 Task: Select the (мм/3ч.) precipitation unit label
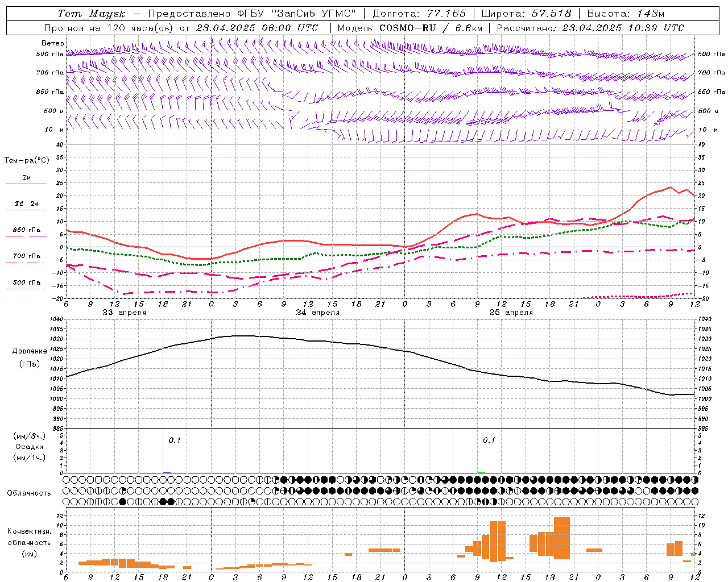(x=29, y=436)
